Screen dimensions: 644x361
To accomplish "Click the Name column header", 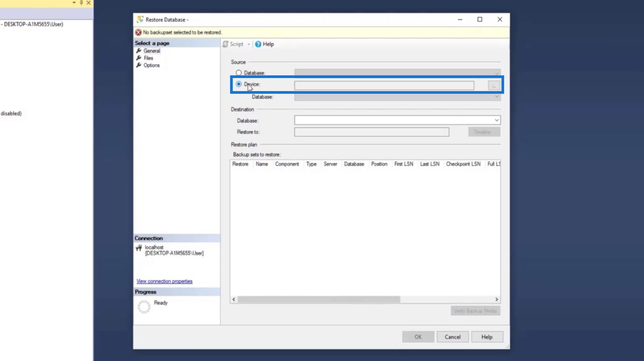I will (262, 164).
